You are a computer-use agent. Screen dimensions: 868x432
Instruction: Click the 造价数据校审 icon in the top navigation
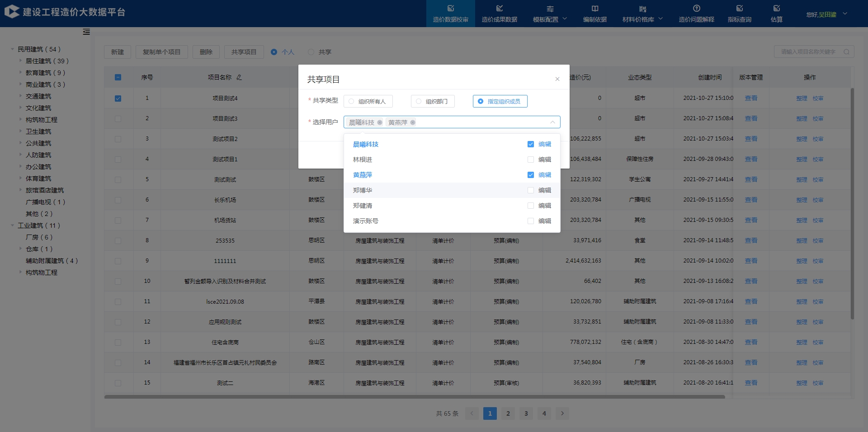click(x=451, y=8)
